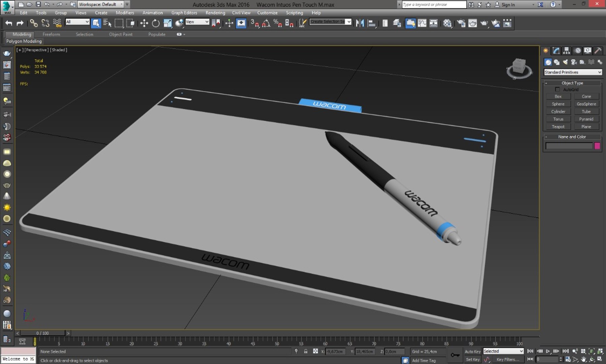Image resolution: width=606 pixels, height=364 pixels.
Task: Open the Utilities hammer panel tab
Action: click(598, 51)
